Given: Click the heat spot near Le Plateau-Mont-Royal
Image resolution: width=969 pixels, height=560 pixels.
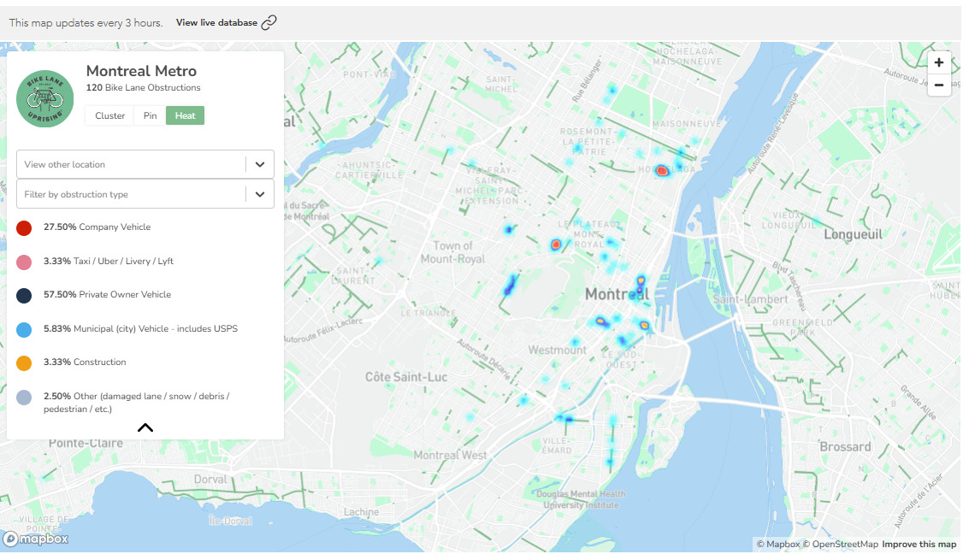Looking at the screenshot, I should click(x=556, y=245).
